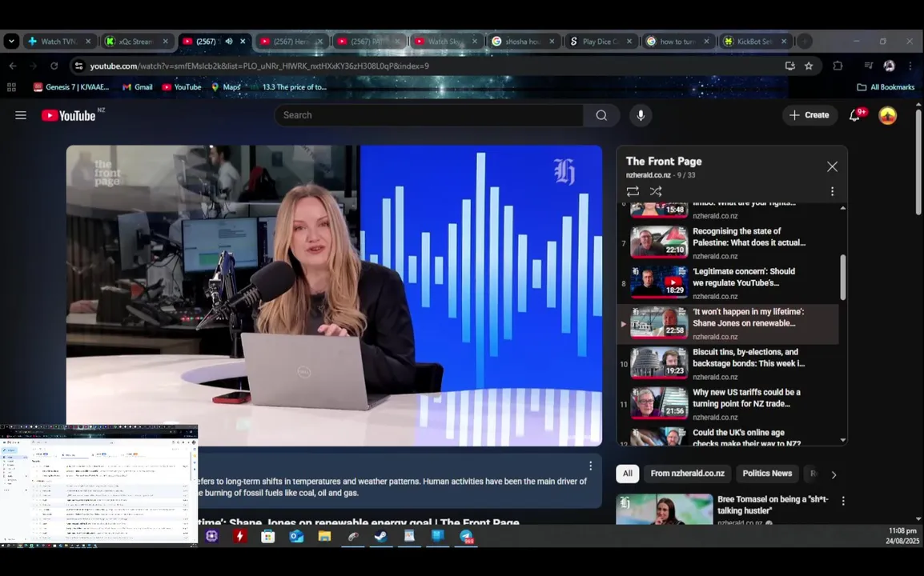Viewport: 924px width, 576px height.
Task: Open the Genesis 7 bookmark
Action: click(71, 87)
